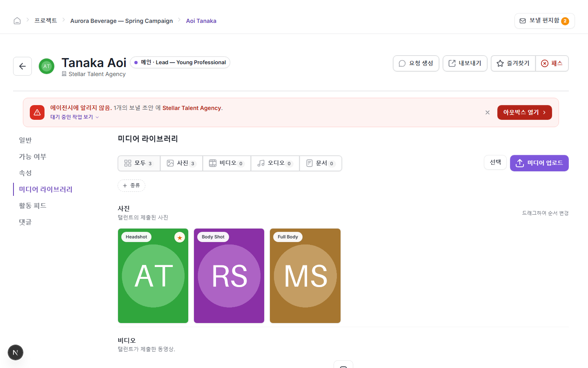Screen dimensions: 588x368
Task: Open the 보낼 편지함 outbox button
Action: [x=544, y=21]
